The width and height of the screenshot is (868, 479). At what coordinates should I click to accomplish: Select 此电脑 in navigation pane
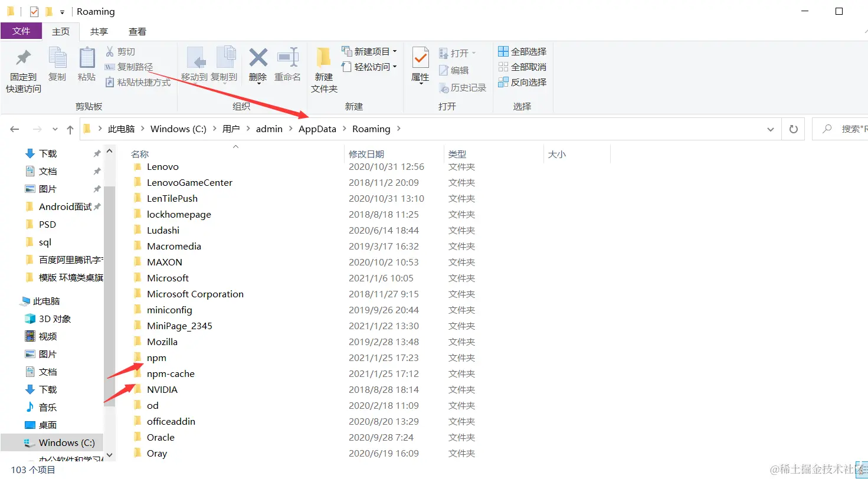(x=40, y=301)
